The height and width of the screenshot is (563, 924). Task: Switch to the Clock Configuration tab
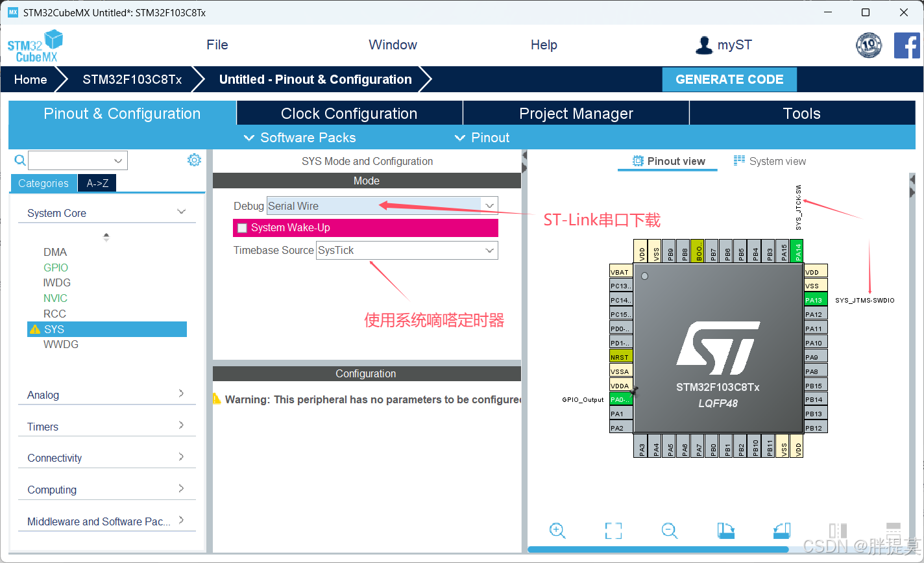tap(349, 113)
